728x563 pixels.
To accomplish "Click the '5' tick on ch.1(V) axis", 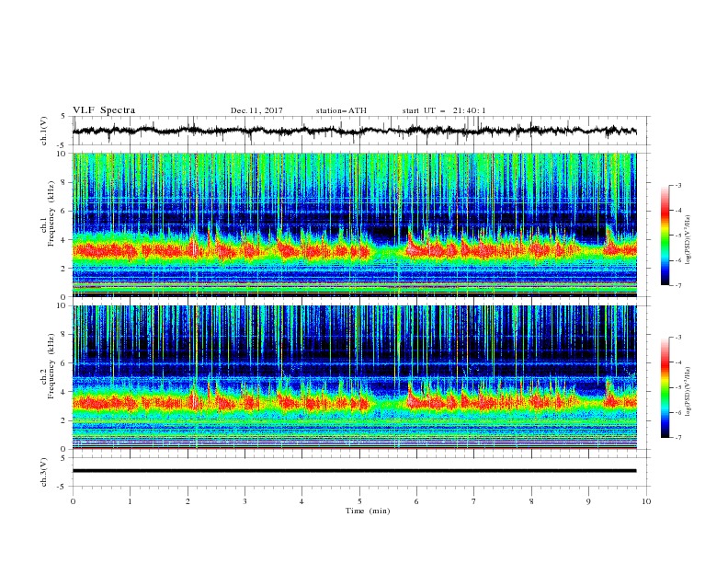I will pos(63,117).
